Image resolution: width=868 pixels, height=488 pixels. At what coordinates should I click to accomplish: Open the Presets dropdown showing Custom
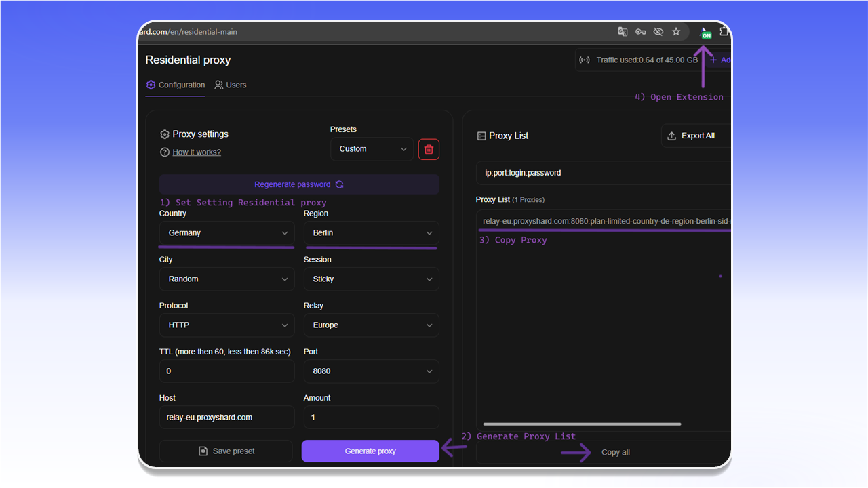pyautogui.click(x=372, y=149)
